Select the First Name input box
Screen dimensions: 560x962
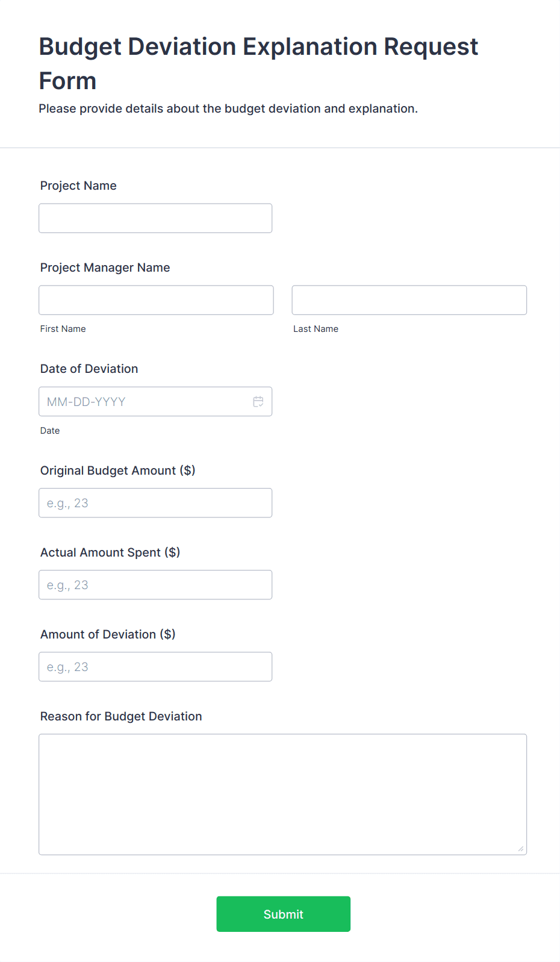tap(155, 299)
